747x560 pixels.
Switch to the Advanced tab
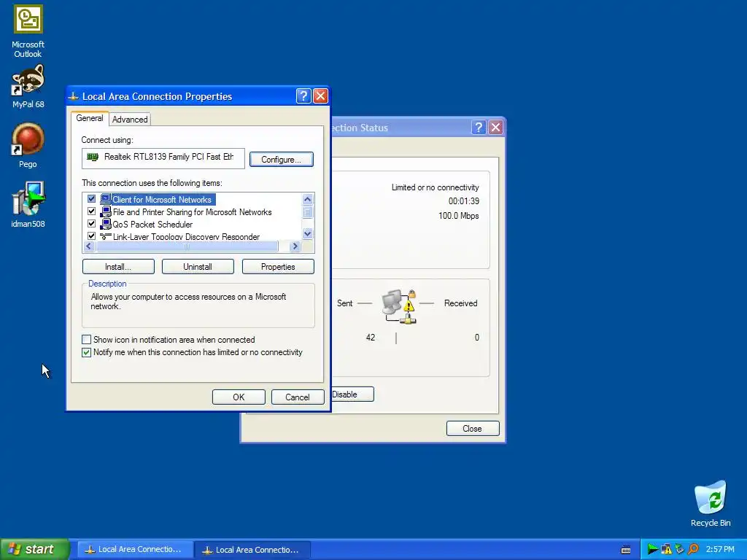130,120
